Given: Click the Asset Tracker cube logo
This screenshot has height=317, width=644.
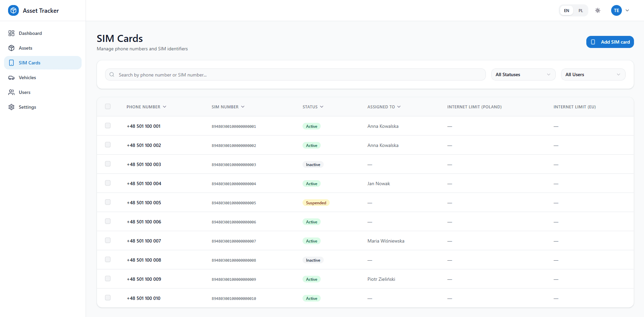Looking at the screenshot, I should click(x=13, y=10).
